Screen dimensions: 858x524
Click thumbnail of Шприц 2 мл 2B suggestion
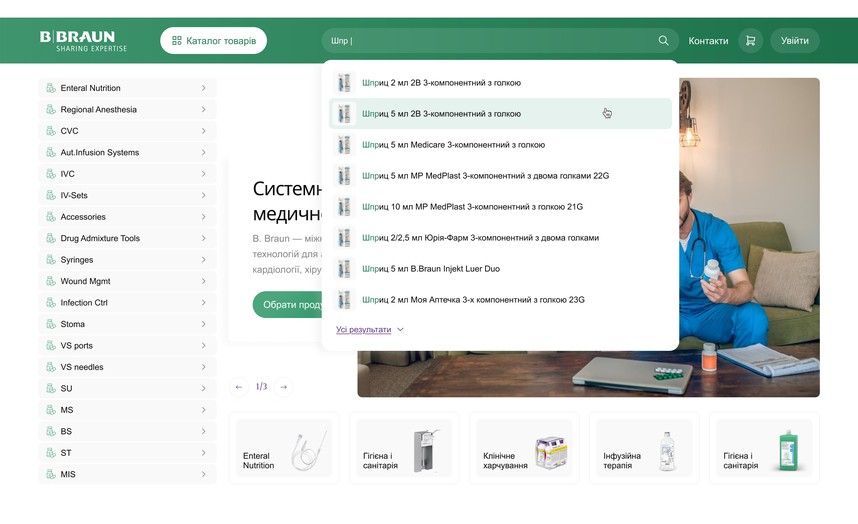click(x=344, y=83)
